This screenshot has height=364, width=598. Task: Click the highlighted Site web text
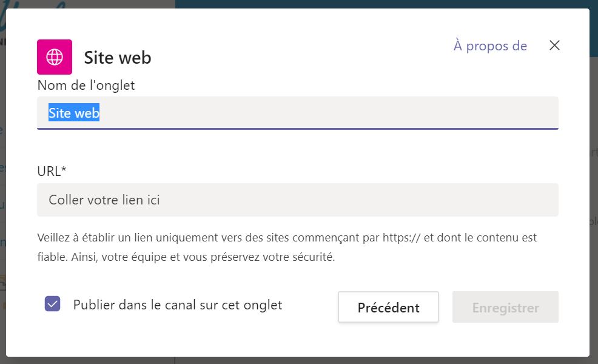(x=74, y=113)
